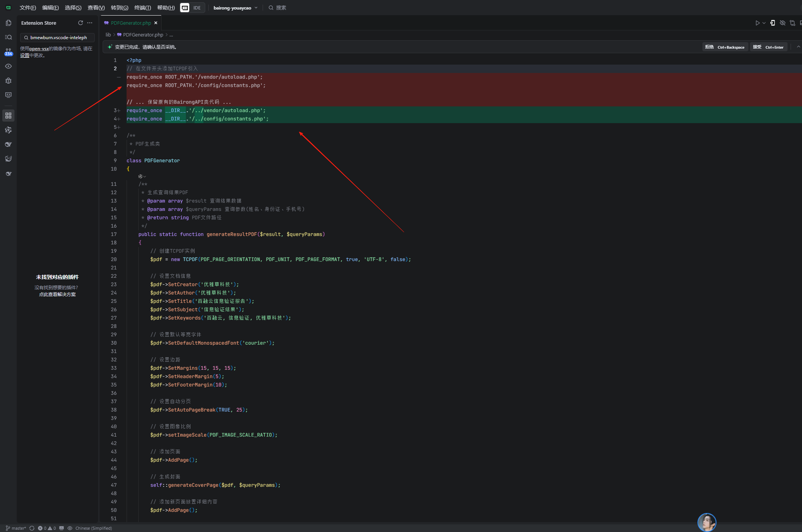Open the run configuration dropdown chevron
Image resolution: width=802 pixels, height=532 pixels.
[764, 23]
